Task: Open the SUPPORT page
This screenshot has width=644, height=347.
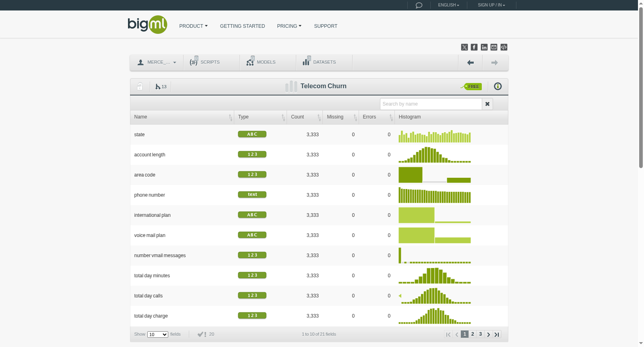Action: point(326,26)
